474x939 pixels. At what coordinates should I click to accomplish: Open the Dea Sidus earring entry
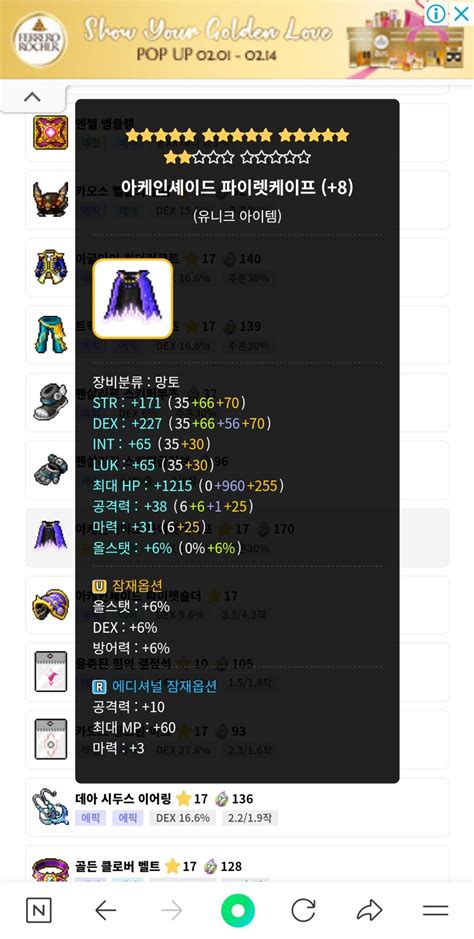237,807
